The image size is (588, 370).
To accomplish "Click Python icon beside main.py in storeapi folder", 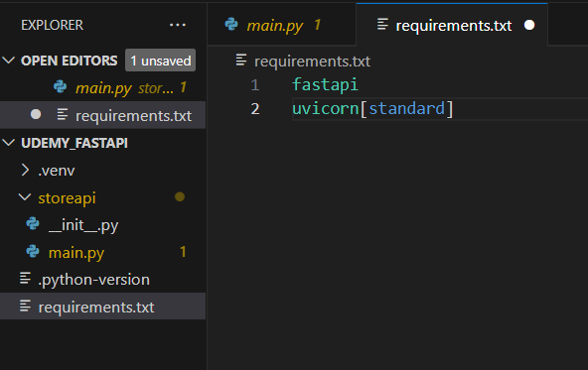I will point(33,251).
